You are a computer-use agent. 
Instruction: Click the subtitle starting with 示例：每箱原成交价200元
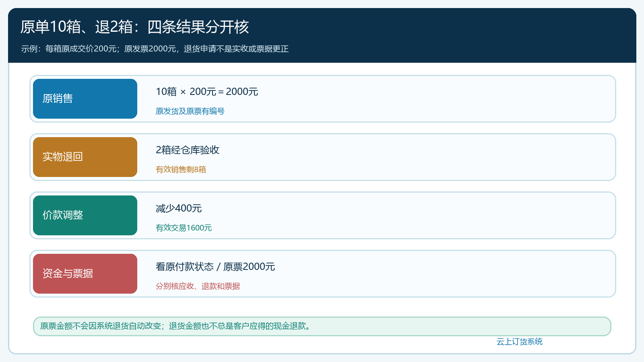155,49
